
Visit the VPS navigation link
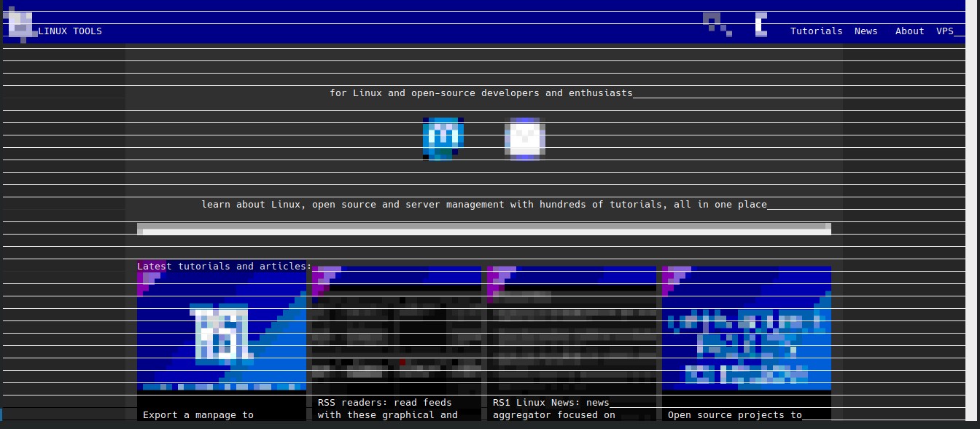944,31
